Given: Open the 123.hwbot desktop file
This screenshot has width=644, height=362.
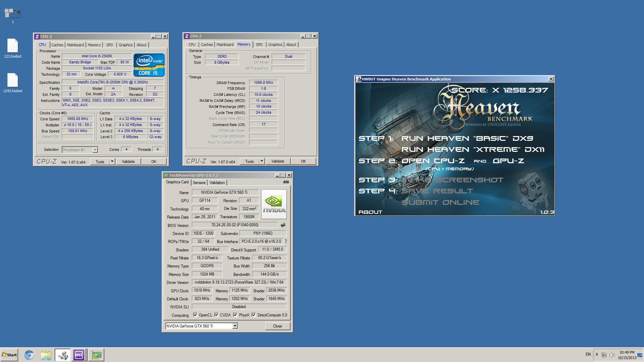Looking at the screenshot, I should [x=13, y=49].
